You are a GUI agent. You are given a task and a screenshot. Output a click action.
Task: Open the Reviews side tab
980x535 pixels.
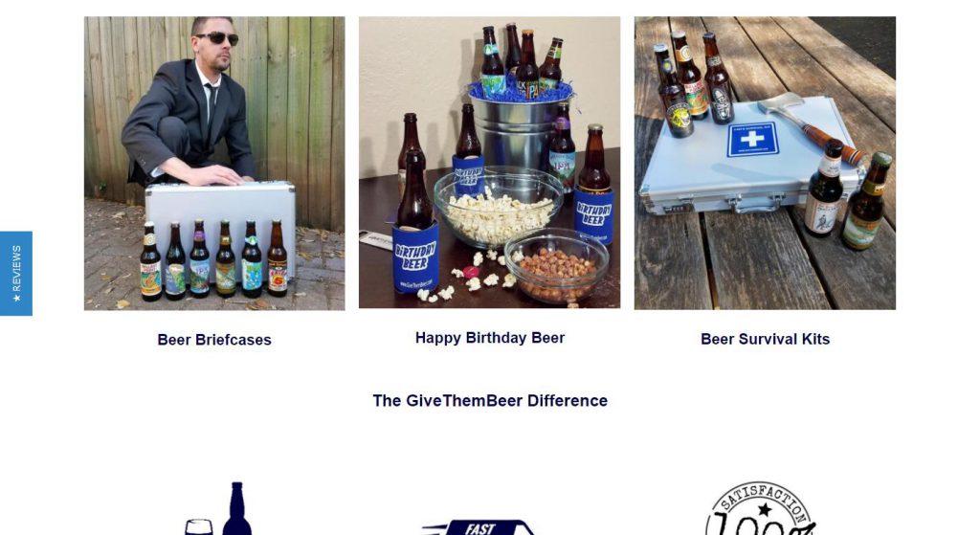(16, 273)
